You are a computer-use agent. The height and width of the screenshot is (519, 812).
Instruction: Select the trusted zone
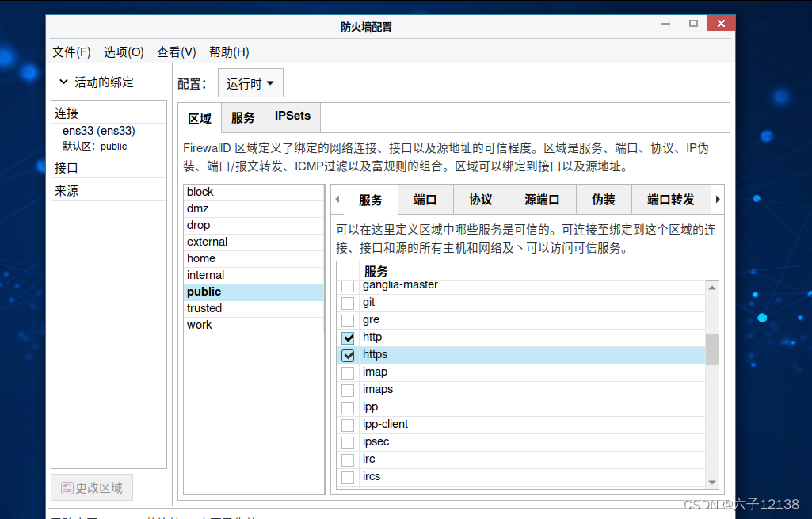254,309
